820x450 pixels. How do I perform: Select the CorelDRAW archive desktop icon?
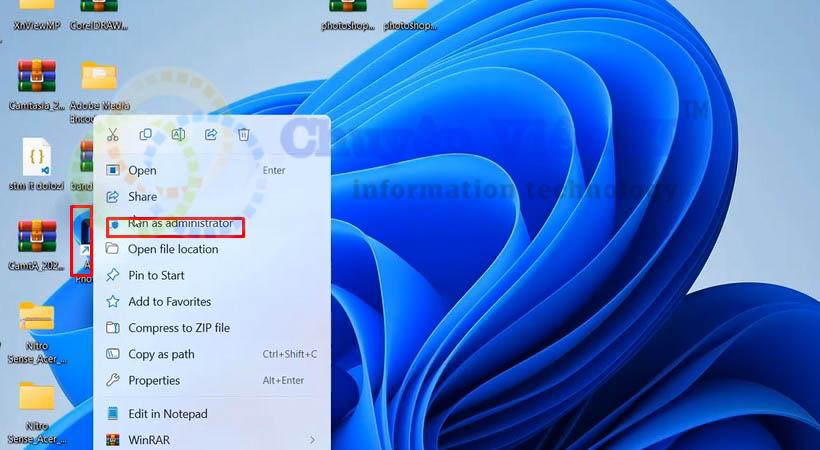tap(99, 15)
